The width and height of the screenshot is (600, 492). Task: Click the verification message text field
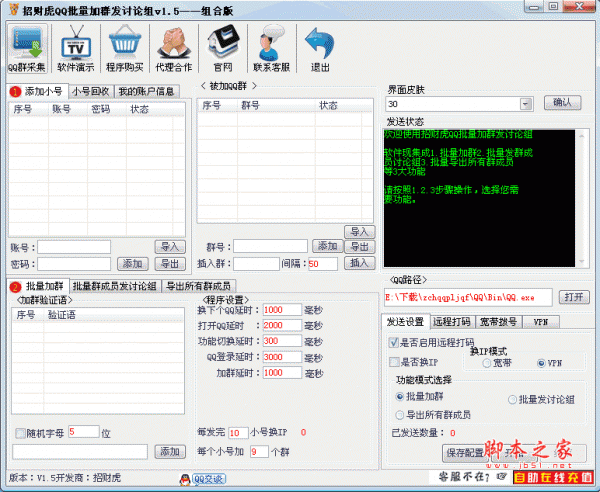[x=80, y=451]
